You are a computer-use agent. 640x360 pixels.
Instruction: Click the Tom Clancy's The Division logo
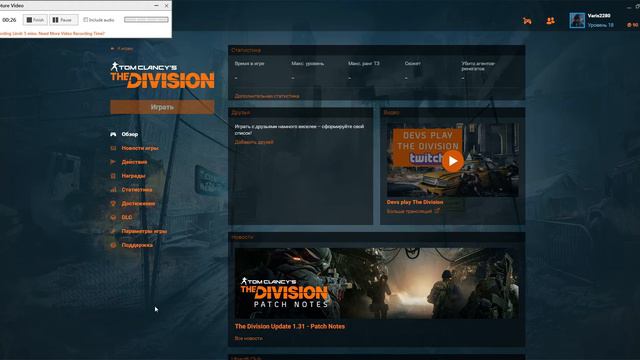pos(162,75)
